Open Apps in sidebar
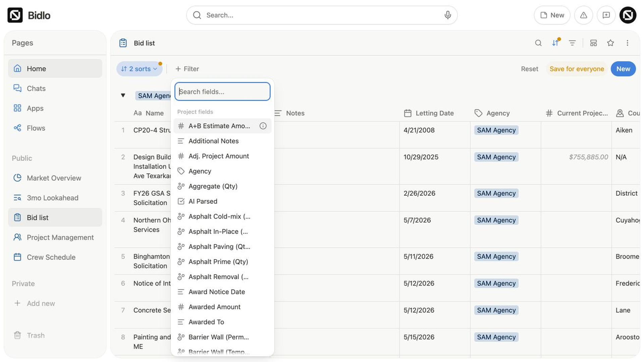This screenshot has width=644, height=362. [55, 108]
